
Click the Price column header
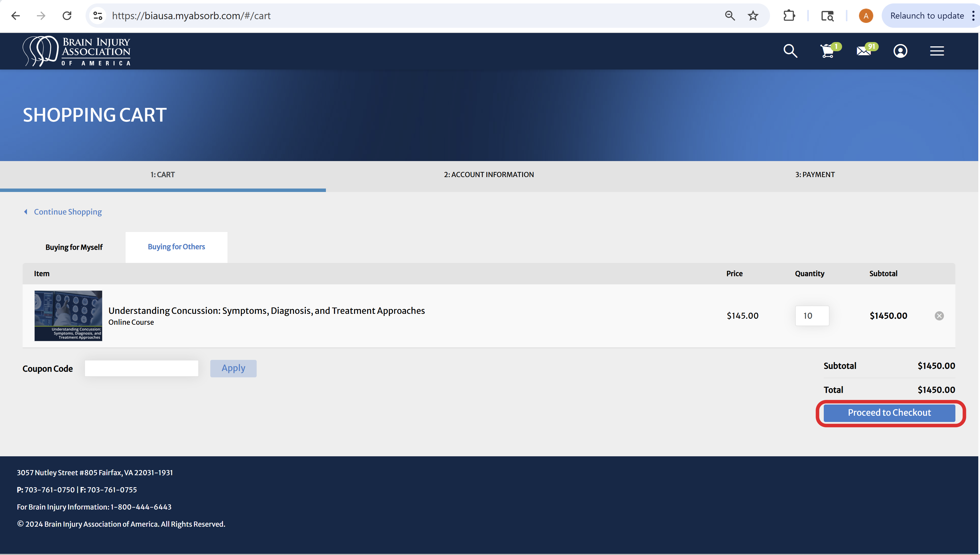tap(734, 273)
